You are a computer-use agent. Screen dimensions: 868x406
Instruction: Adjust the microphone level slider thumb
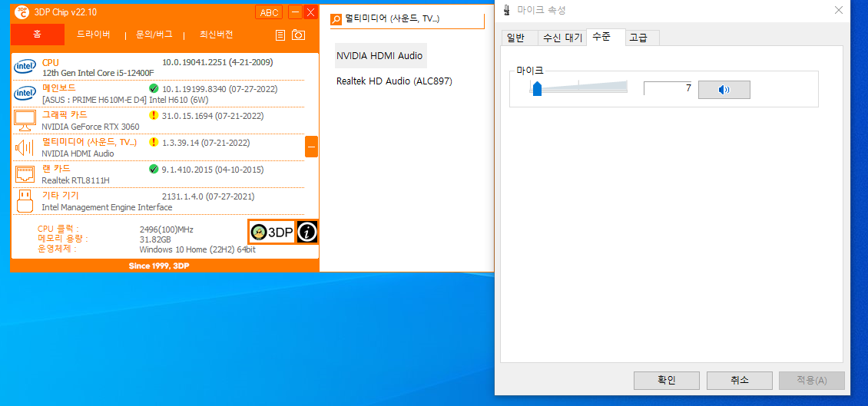[536, 88]
